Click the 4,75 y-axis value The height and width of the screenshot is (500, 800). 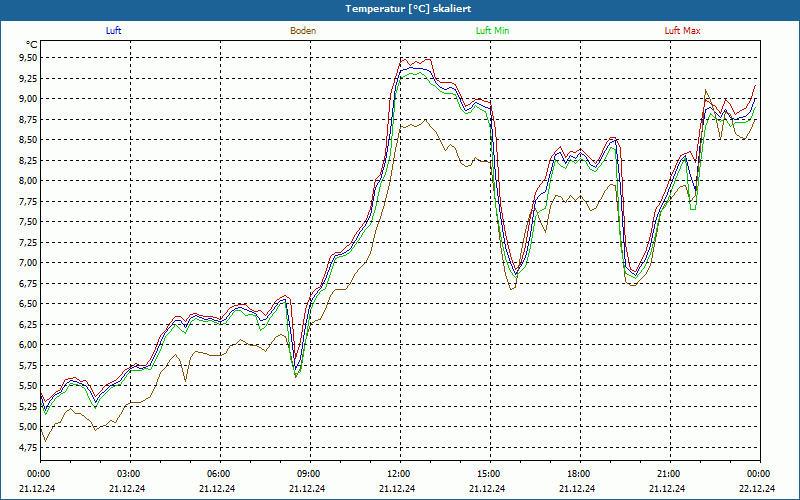click(27, 447)
